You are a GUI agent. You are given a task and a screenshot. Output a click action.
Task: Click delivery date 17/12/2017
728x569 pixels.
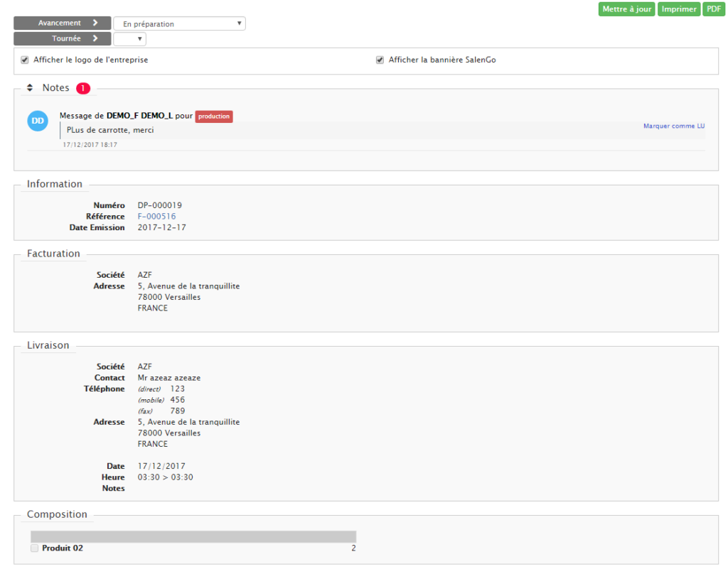161,466
